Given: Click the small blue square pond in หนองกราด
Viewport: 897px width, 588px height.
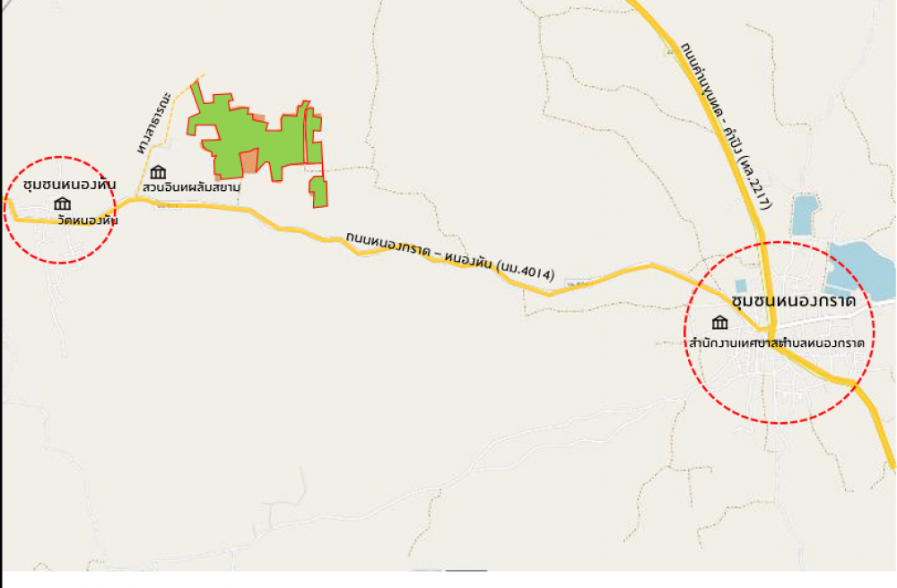Looking at the screenshot, I should pos(742,286).
